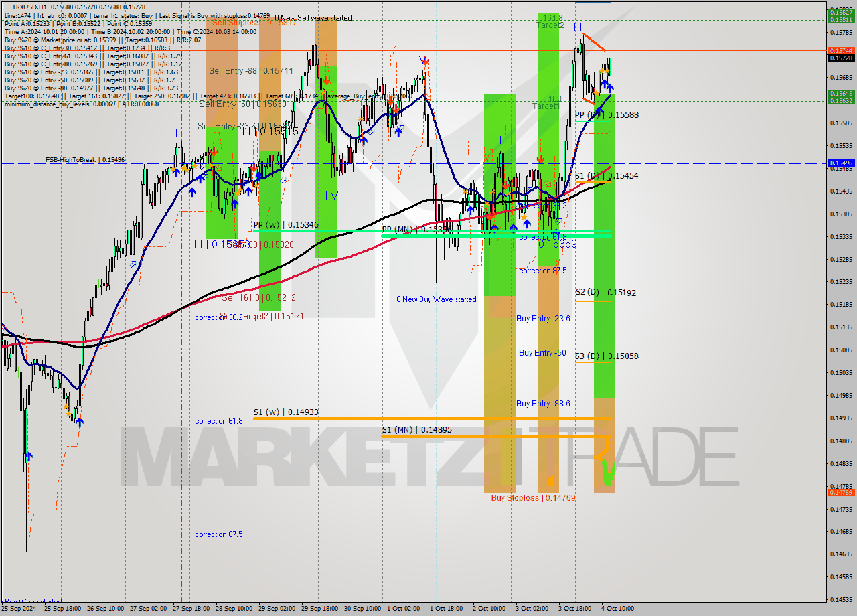
Task: Click the 0.14635 price scale value
Action: click(x=841, y=554)
